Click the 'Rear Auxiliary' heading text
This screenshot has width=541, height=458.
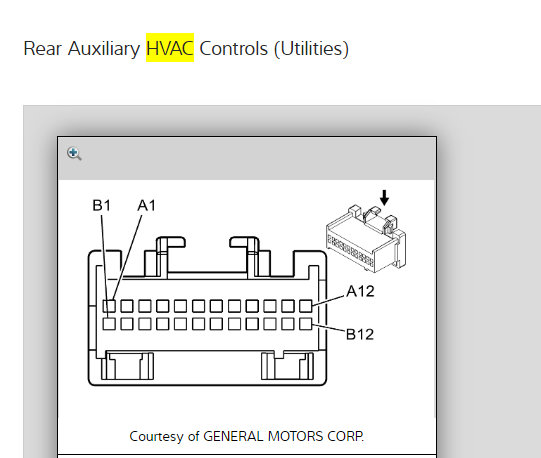point(82,48)
